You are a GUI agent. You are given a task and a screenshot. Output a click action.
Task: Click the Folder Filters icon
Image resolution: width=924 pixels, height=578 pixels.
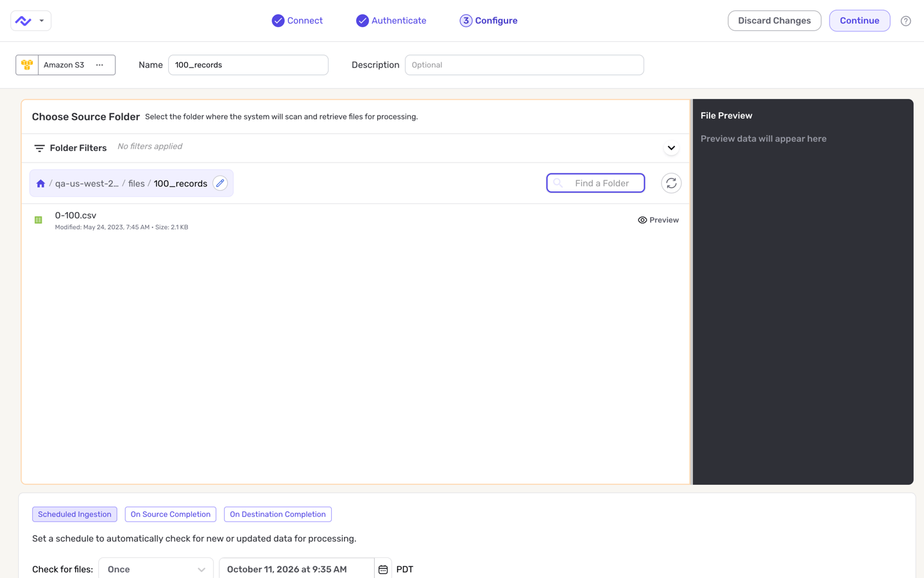(39, 148)
